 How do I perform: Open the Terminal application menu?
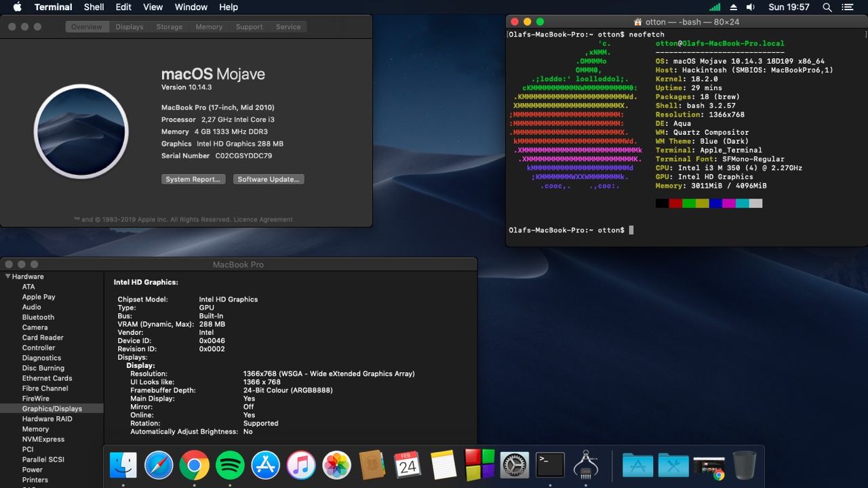(x=53, y=7)
